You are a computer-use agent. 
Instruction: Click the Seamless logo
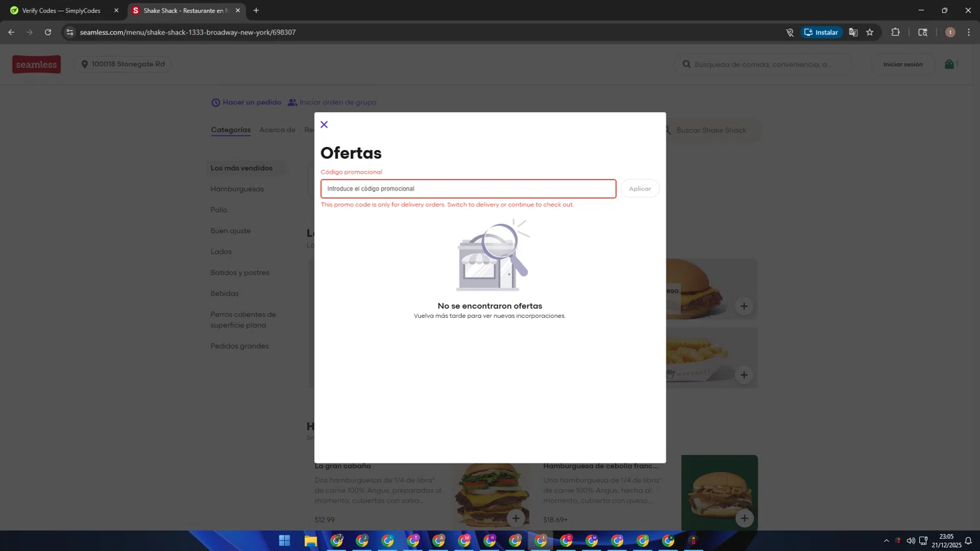coord(37,64)
